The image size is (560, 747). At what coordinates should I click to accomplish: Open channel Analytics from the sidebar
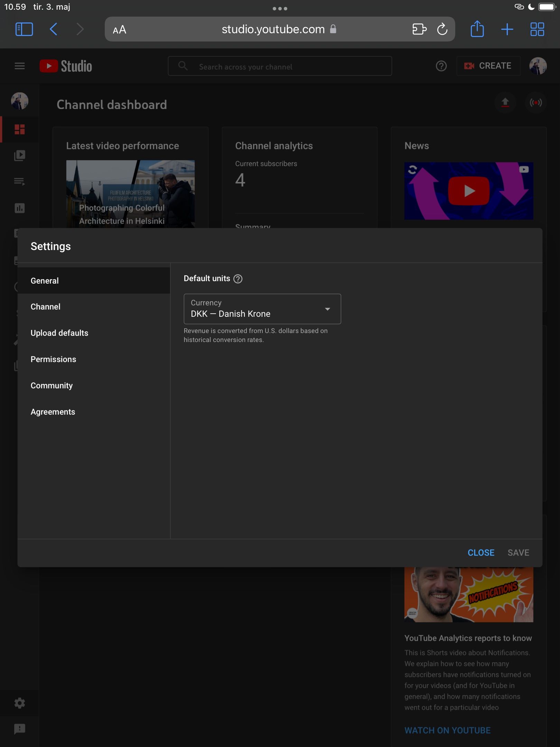(x=20, y=208)
